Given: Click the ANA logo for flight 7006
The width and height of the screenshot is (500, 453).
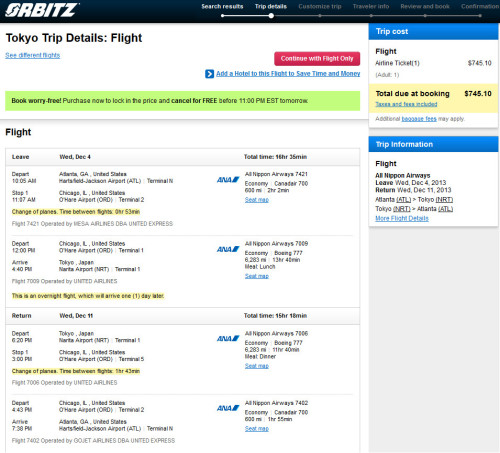Looking at the screenshot, I should [x=228, y=338].
